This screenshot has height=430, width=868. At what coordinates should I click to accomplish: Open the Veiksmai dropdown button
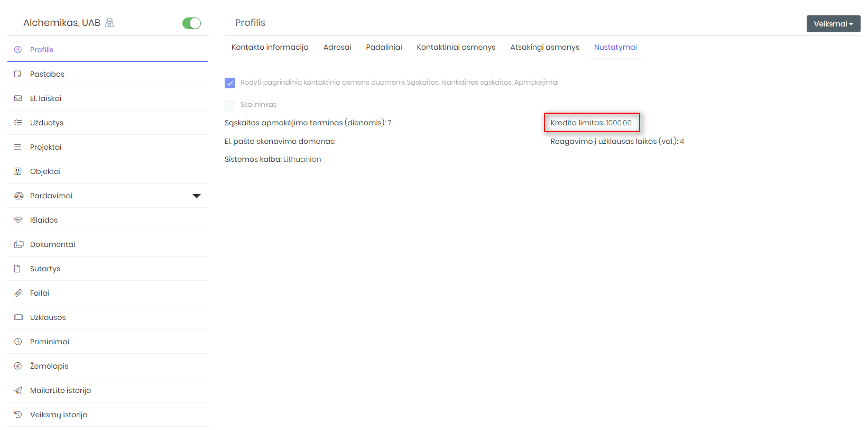pos(833,24)
